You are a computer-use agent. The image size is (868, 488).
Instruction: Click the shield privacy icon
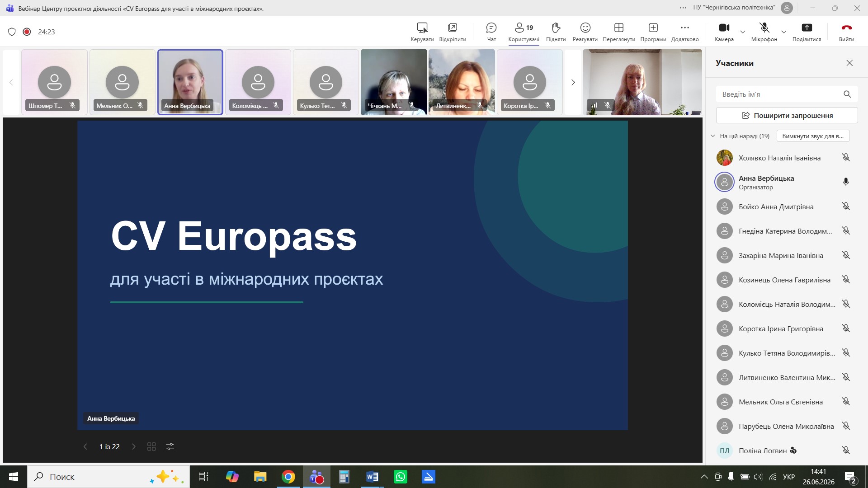pyautogui.click(x=12, y=32)
